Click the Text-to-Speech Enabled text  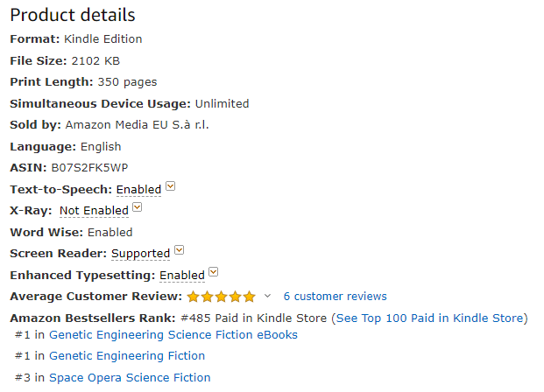point(138,189)
